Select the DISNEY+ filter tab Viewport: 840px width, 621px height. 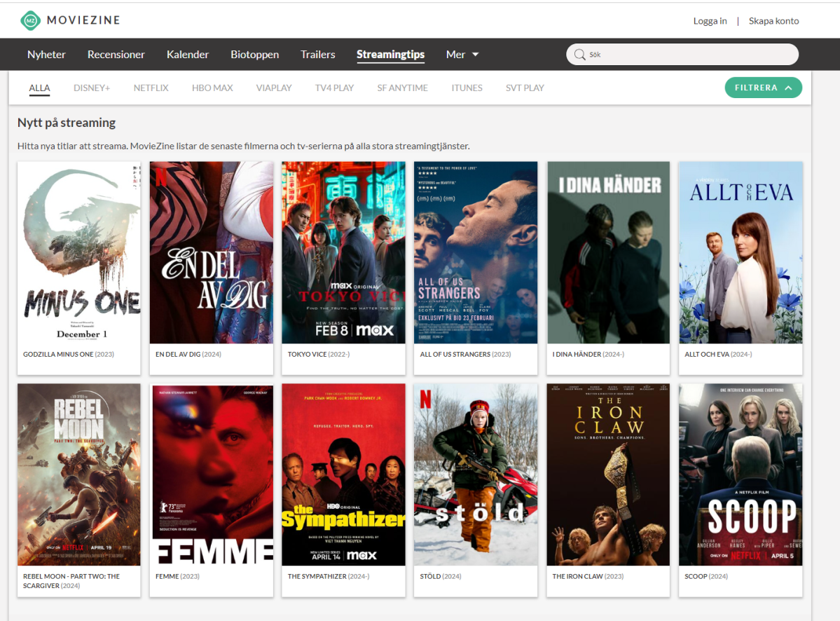point(91,88)
